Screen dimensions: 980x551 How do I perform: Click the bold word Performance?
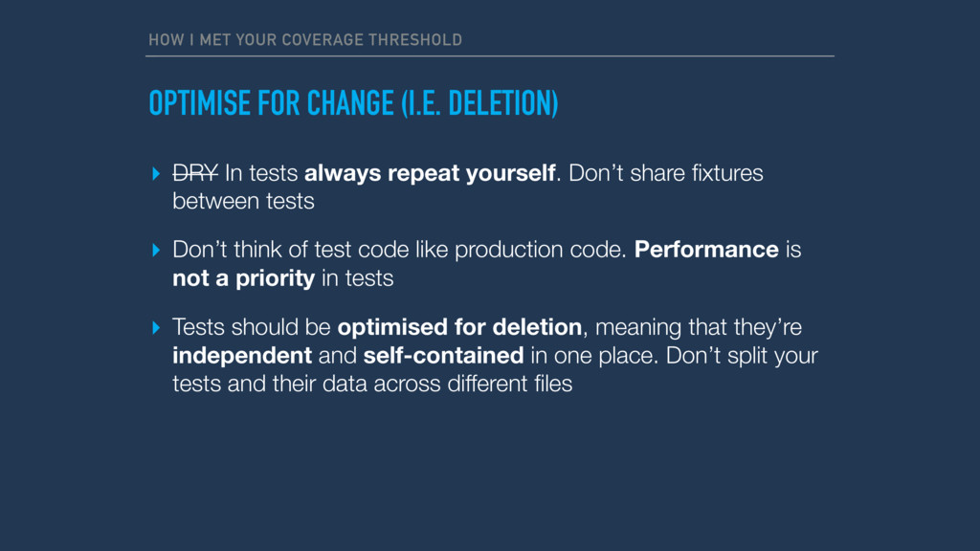coord(706,250)
